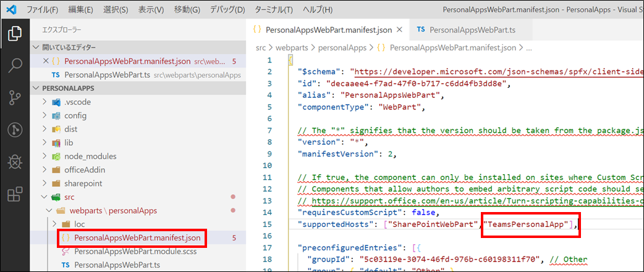This screenshot has width=644, height=272.
Task: Expand the loc folder chevron
Action: click(x=54, y=224)
